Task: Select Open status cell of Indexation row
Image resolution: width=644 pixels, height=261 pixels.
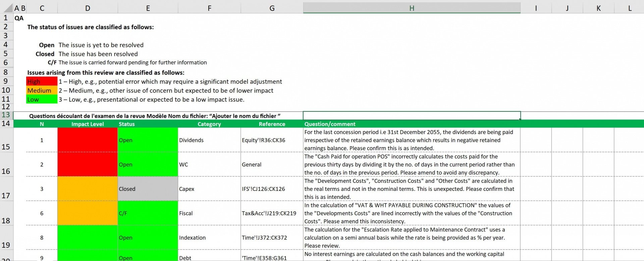Action: [x=148, y=238]
